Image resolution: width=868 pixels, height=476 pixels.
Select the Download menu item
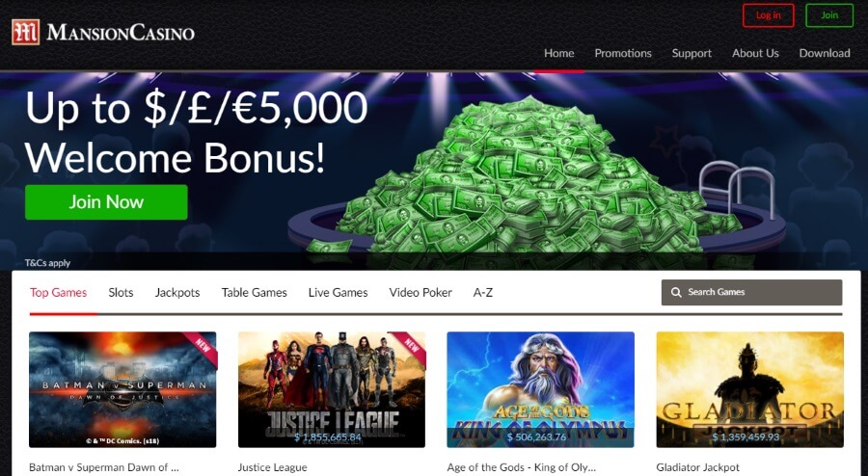pos(825,53)
